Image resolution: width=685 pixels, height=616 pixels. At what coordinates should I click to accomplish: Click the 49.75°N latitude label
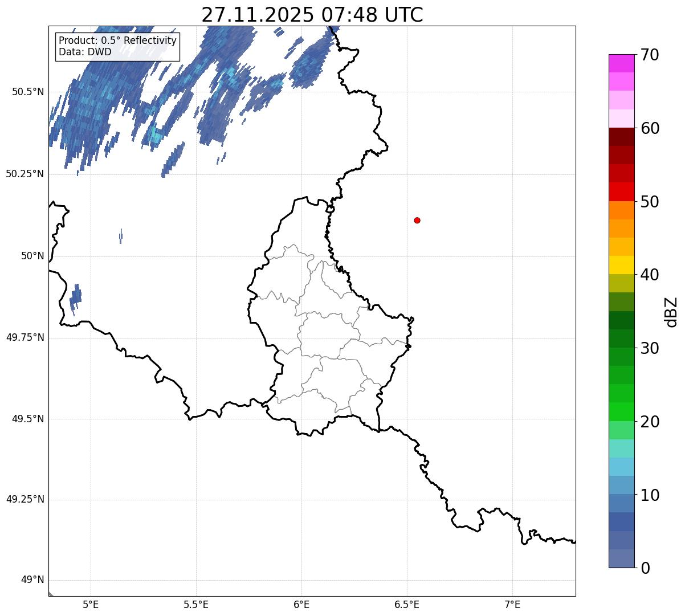(x=25, y=337)
